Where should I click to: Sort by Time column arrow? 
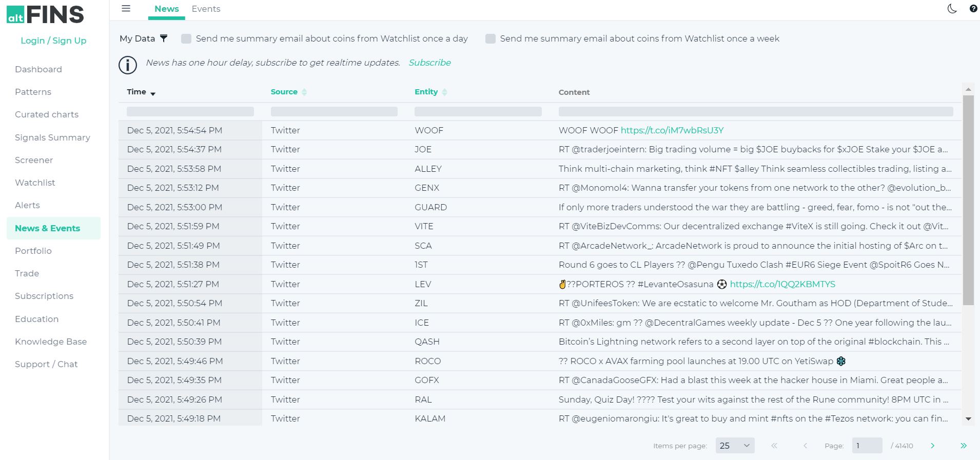(153, 93)
